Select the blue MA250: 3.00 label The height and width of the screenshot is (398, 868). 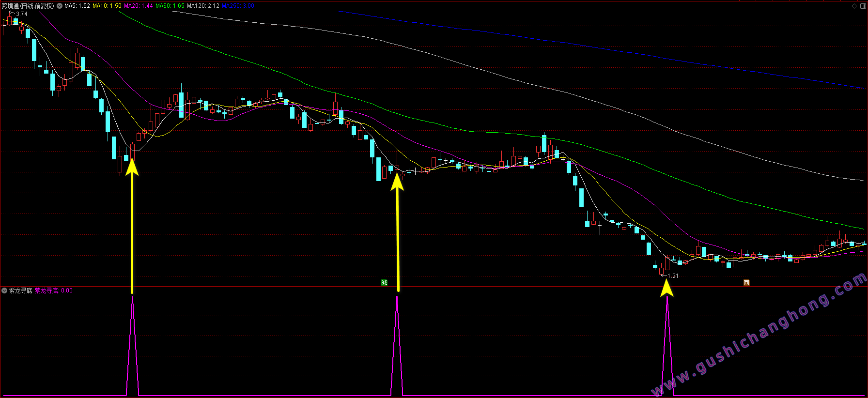click(x=238, y=6)
